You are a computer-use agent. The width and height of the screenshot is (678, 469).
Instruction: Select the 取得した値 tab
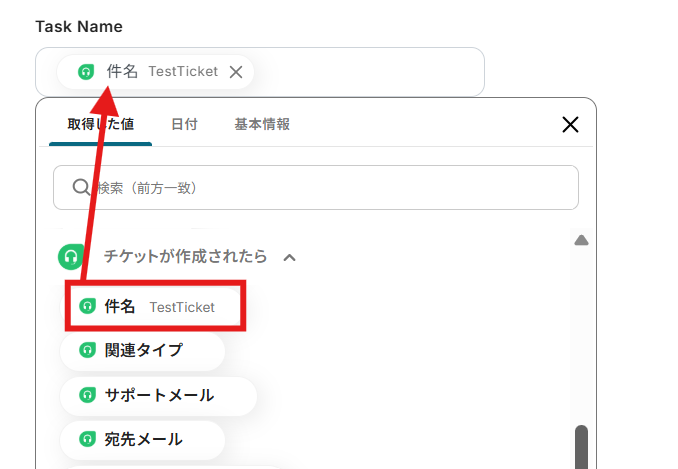pyautogui.click(x=100, y=124)
